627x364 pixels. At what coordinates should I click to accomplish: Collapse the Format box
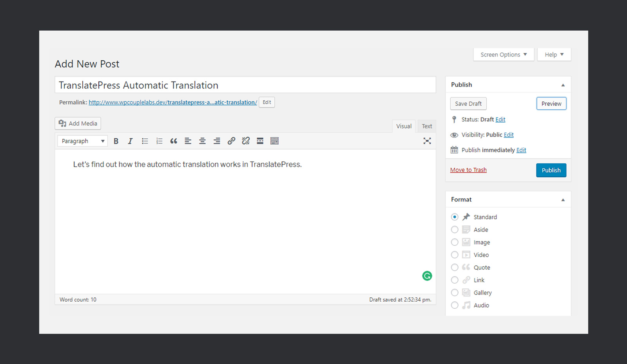coord(563,200)
